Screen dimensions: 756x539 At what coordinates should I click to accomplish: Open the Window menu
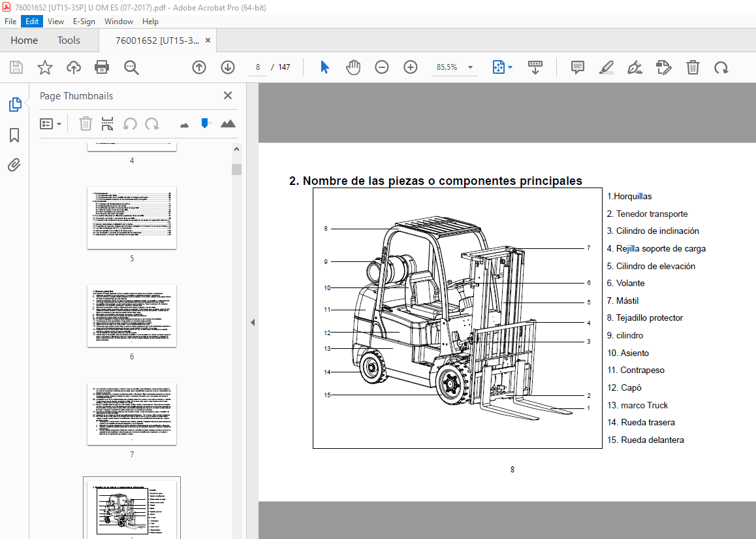(x=119, y=21)
